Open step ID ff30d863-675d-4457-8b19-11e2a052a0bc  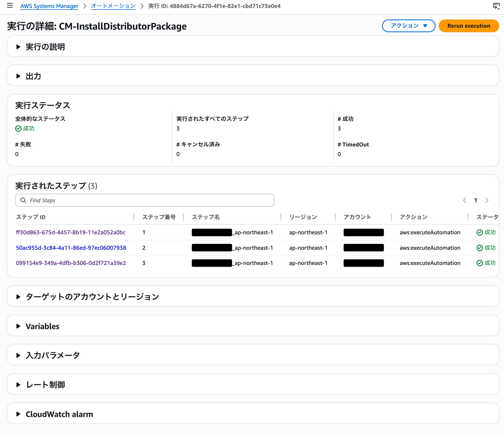(x=71, y=232)
